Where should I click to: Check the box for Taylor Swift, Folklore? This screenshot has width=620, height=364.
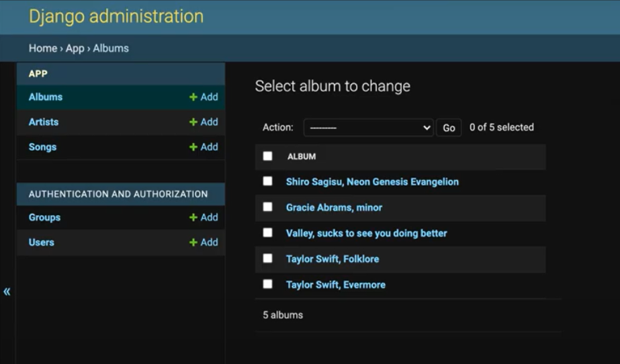tap(268, 258)
